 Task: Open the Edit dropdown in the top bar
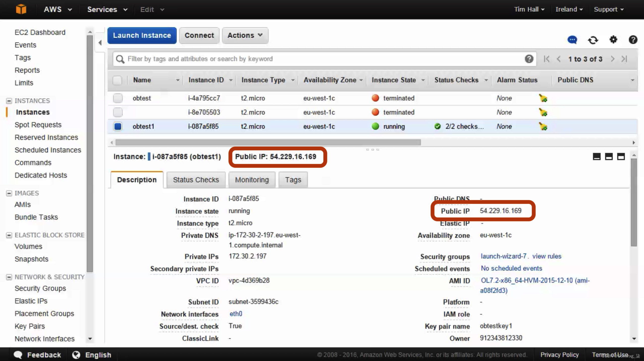152,10
